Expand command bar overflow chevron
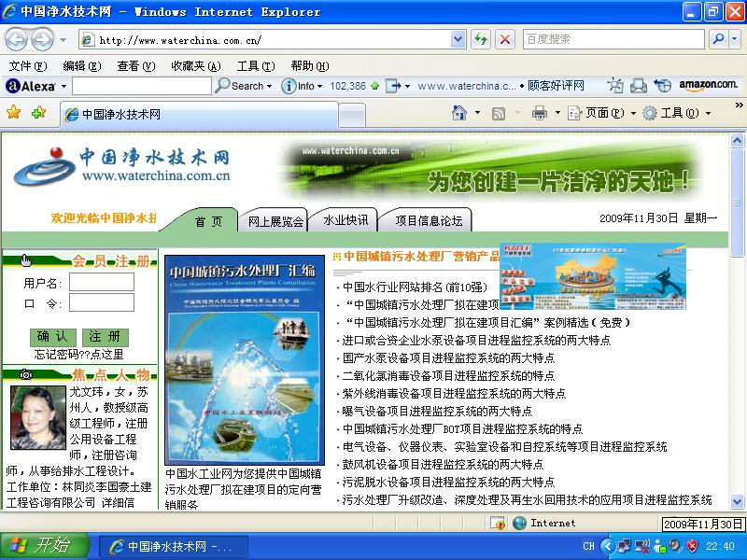This screenshot has height=560, width=747. click(x=739, y=105)
